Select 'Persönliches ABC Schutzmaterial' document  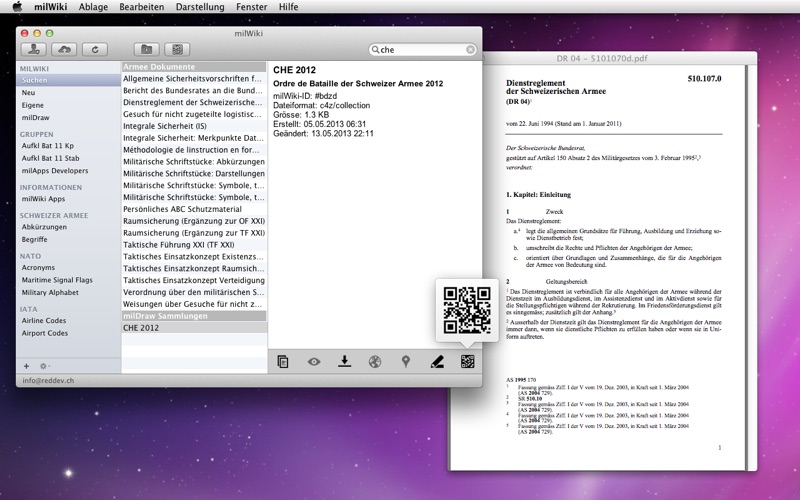coord(194,209)
